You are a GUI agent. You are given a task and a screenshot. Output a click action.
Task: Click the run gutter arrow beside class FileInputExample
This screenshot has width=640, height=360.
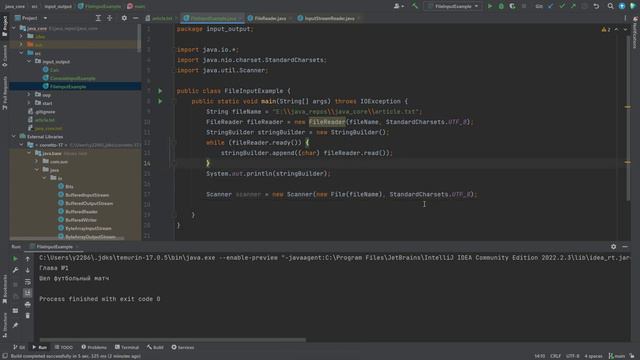click(160, 91)
